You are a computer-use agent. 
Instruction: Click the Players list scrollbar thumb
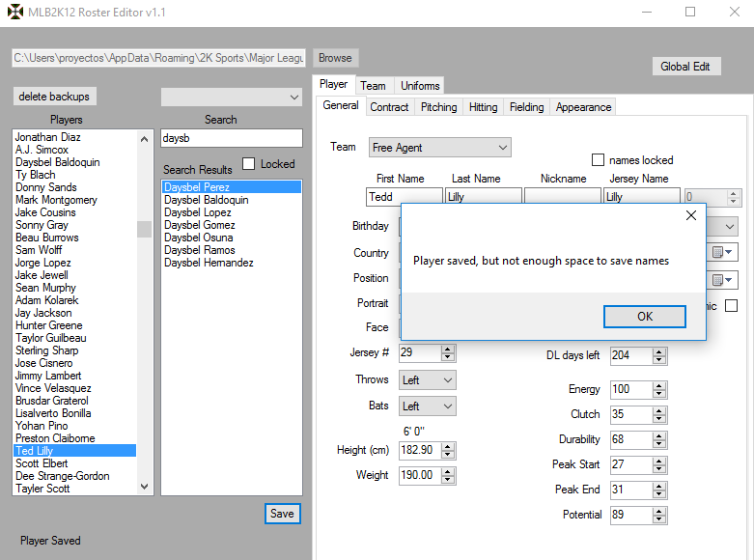(144, 229)
